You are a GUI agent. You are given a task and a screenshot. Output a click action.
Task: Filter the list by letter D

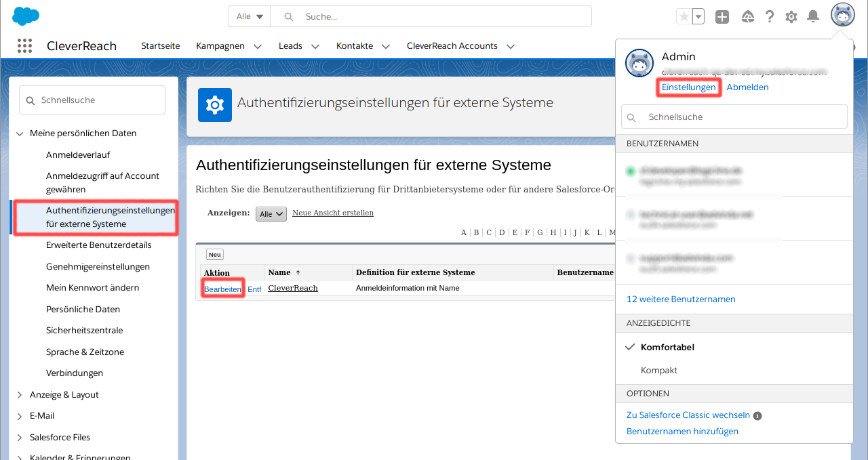tap(502, 232)
